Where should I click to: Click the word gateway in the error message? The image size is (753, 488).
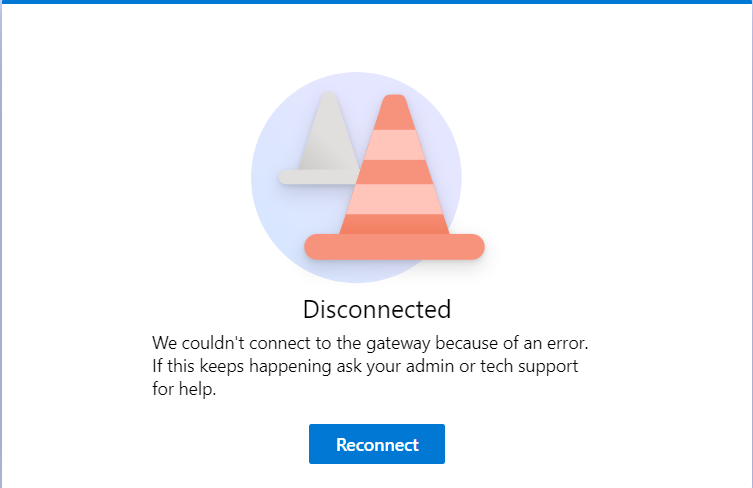point(398,344)
